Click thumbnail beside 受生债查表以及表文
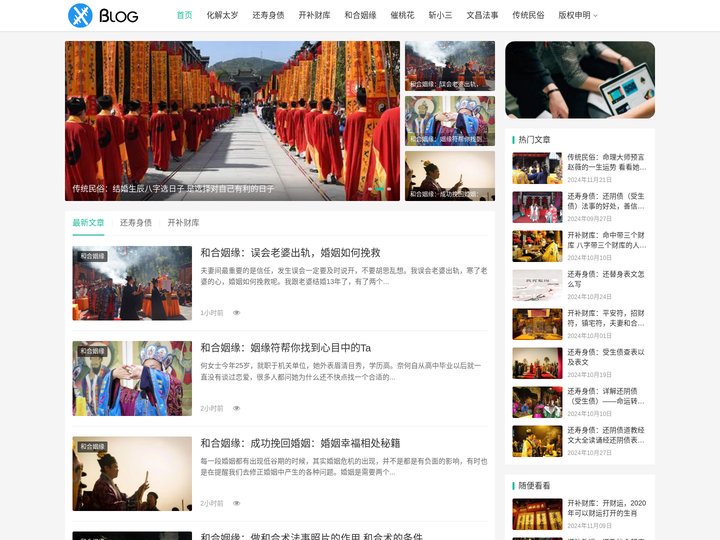Viewport: 720px width, 540px height. click(537, 363)
